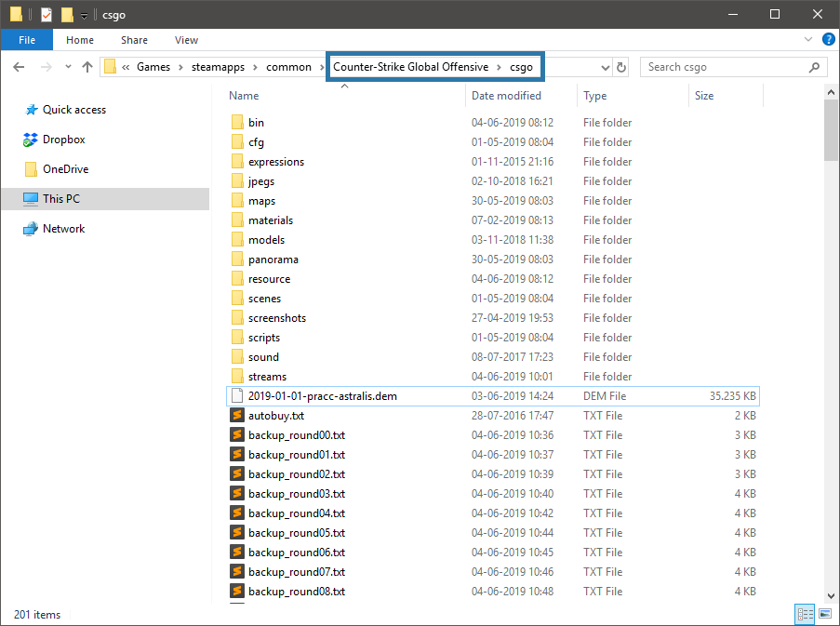Select the scenes folder icon
This screenshot has height=626, width=840.
[x=237, y=299]
